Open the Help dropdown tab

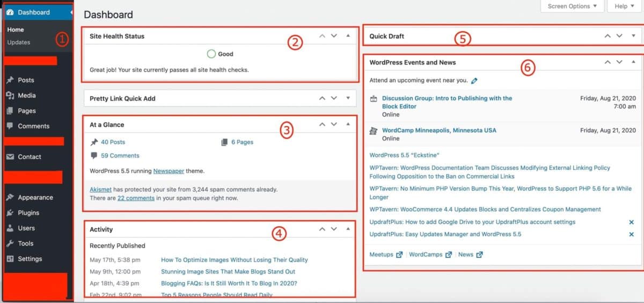[x=624, y=6]
